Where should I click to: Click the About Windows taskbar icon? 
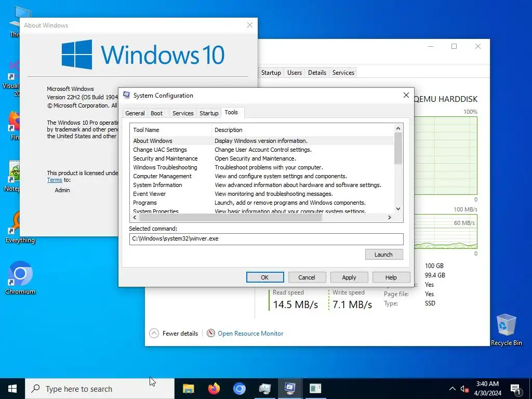[315, 389]
